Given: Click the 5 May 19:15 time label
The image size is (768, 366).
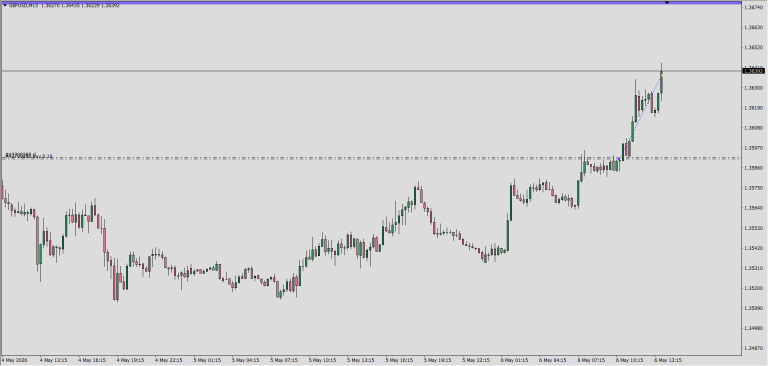Looking at the screenshot, I should [x=438, y=360].
